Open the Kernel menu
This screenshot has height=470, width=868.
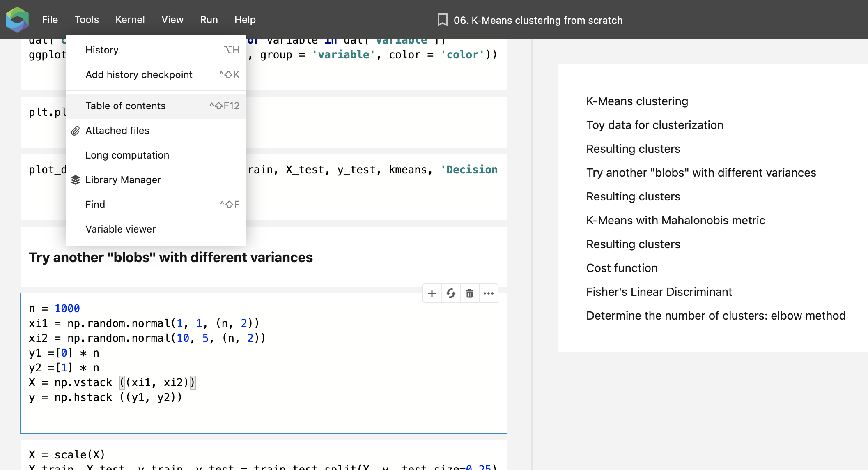tap(130, 19)
